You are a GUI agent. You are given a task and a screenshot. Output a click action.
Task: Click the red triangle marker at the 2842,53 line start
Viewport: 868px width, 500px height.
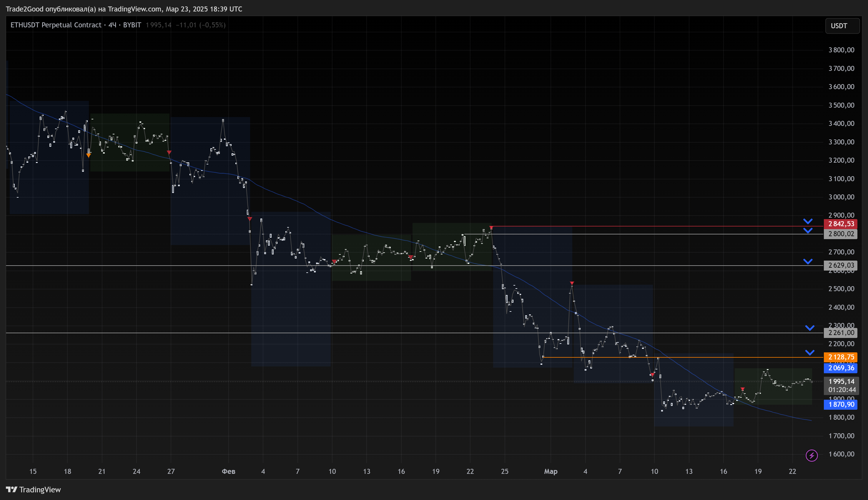pyautogui.click(x=491, y=227)
